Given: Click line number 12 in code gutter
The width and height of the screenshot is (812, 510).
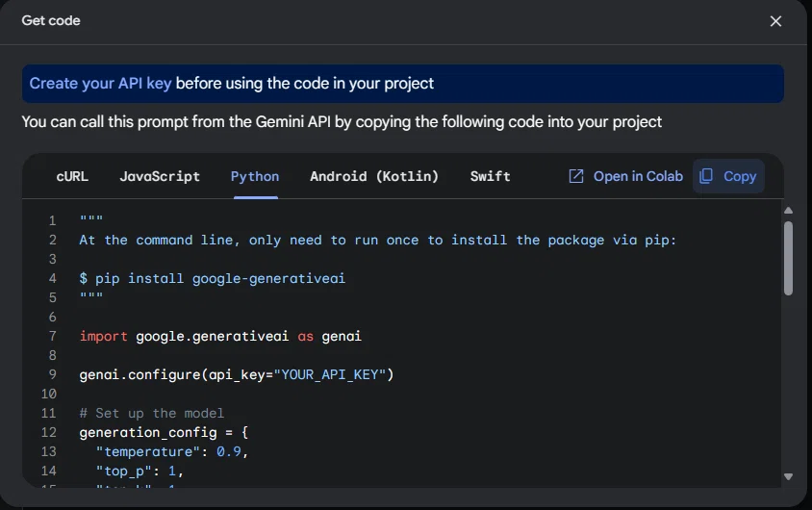Looking at the screenshot, I should coord(49,433).
